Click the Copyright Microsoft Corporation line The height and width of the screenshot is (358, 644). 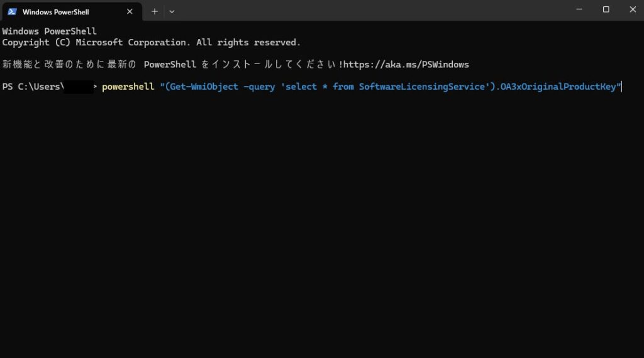(x=151, y=42)
